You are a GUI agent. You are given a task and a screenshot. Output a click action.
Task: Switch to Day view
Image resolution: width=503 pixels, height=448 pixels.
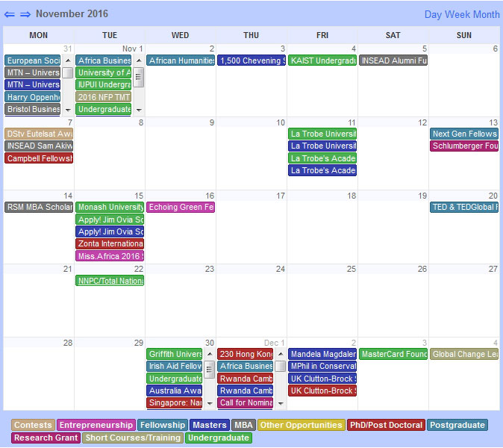point(434,14)
